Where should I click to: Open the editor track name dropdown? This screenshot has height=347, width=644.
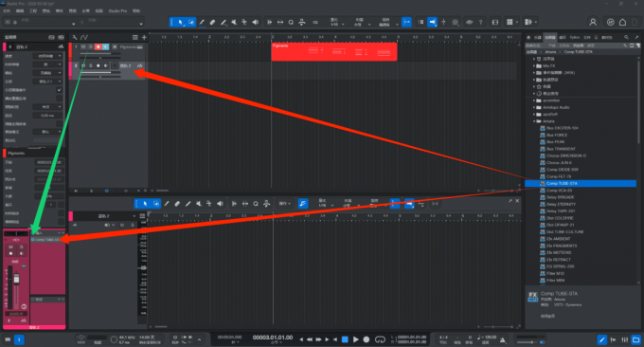(x=134, y=216)
